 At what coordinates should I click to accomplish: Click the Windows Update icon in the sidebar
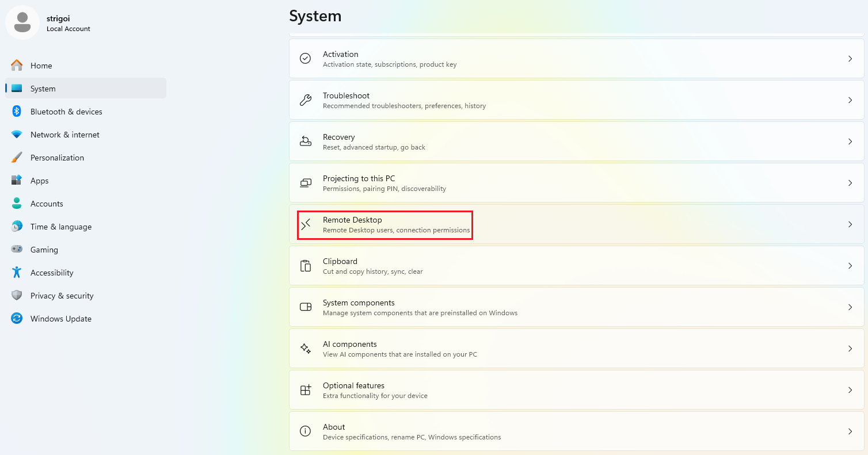click(x=17, y=318)
